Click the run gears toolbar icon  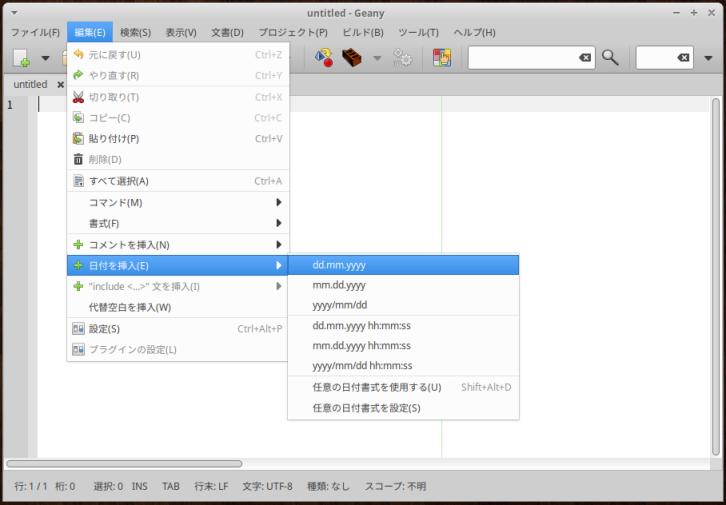pyautogui.click(x=402, y=58)
